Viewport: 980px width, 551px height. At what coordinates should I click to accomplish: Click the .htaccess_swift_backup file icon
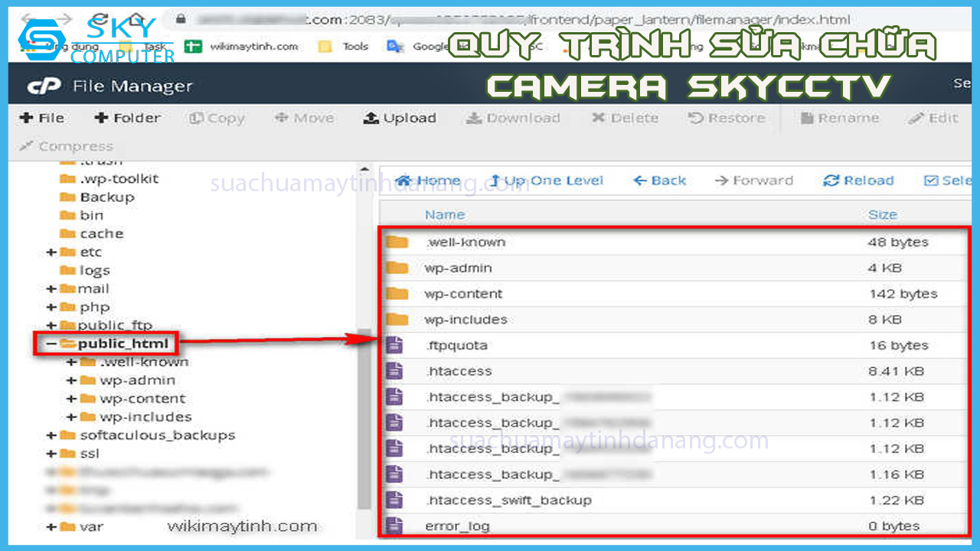[394, 500]
